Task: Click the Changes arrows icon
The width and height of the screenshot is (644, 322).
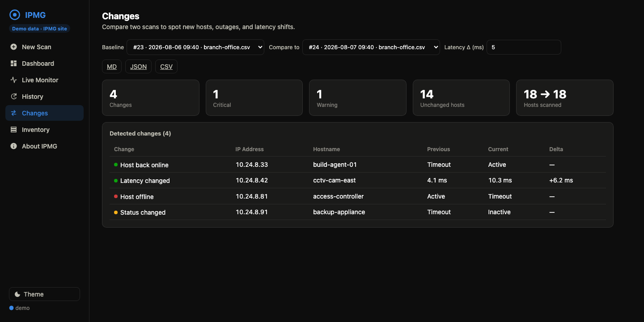Action: click(13, 113)
